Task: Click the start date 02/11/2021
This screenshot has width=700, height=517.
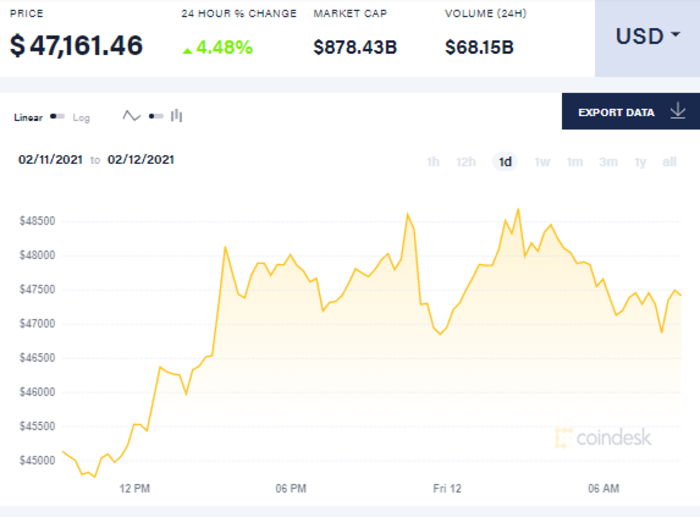Action: (x=49, y=159)
